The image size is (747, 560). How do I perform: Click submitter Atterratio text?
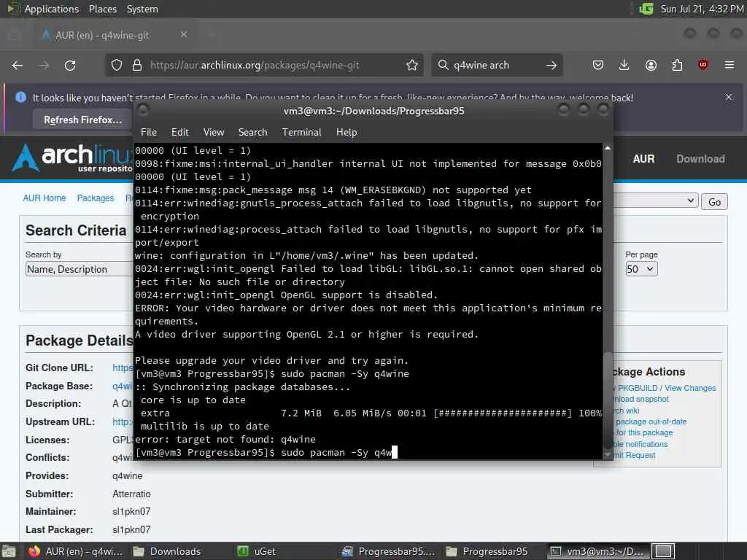point(131,494)
